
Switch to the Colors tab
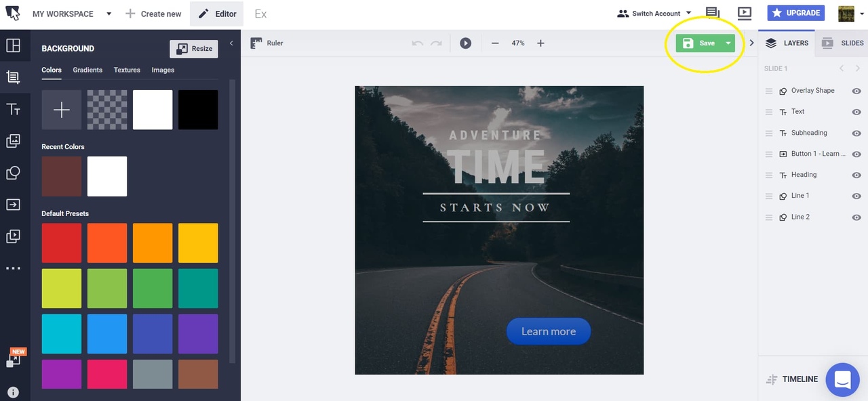click(x=52, y=70)
